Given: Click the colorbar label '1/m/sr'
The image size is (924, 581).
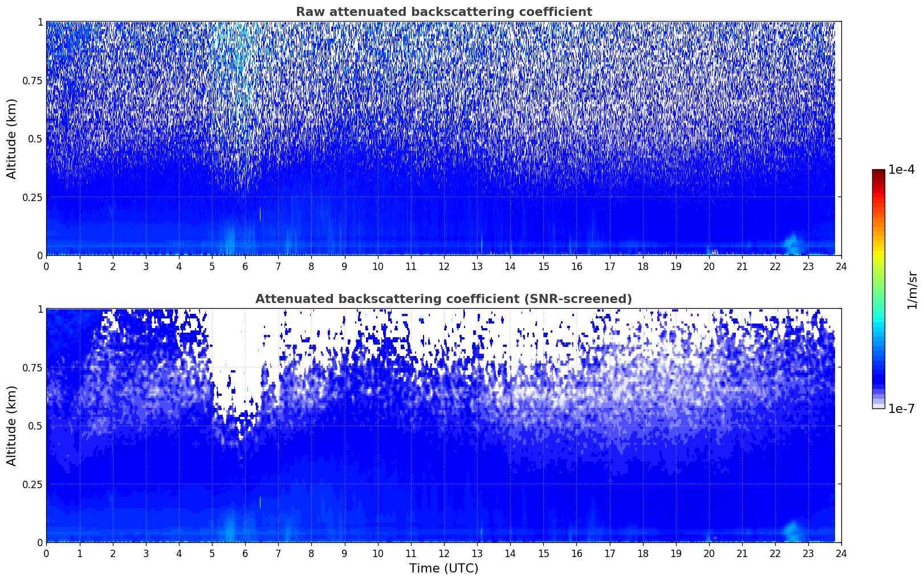Looking at the screenshot, I should coord(912,290).
